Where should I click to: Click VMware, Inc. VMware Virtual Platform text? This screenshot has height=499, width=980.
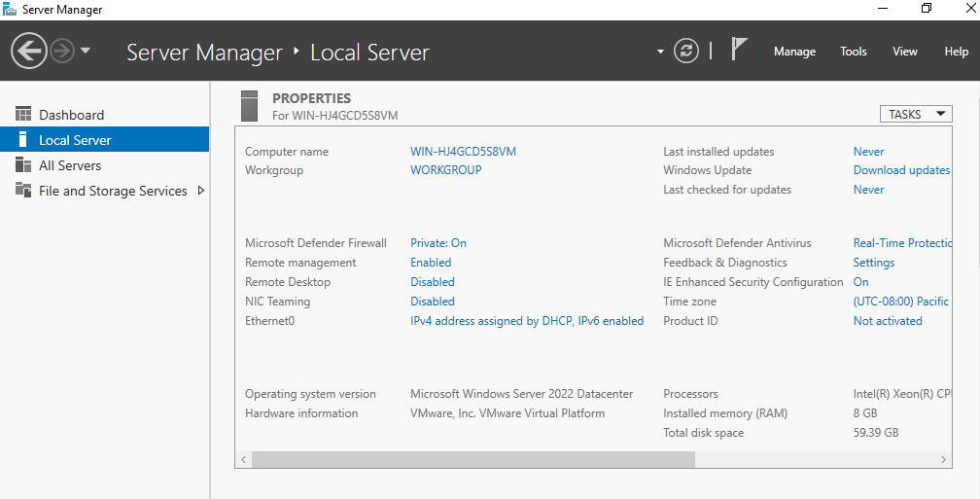point(507,413)
